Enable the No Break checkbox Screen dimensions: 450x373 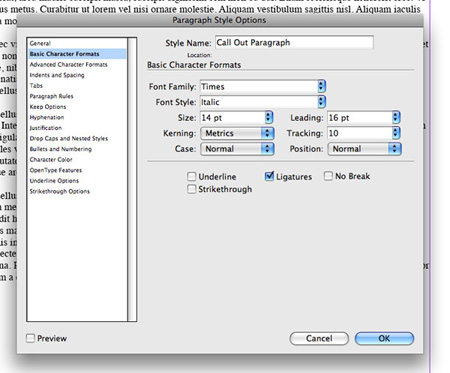pyautogui.click(x=328, y=176)
